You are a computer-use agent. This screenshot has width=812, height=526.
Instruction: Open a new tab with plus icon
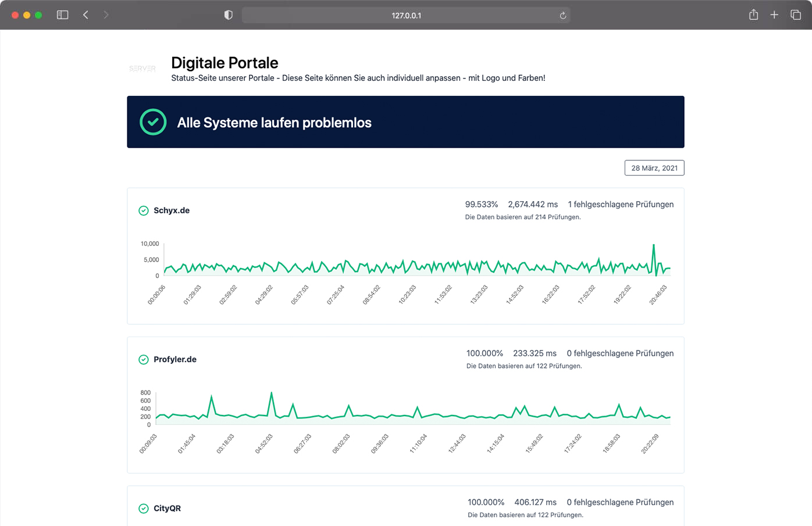[x=774, y=15]
